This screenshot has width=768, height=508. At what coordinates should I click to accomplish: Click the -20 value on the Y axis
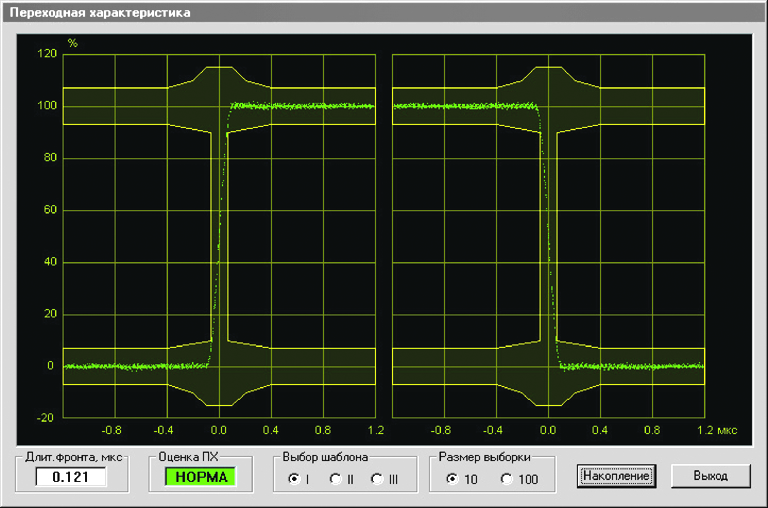point(45,418)
